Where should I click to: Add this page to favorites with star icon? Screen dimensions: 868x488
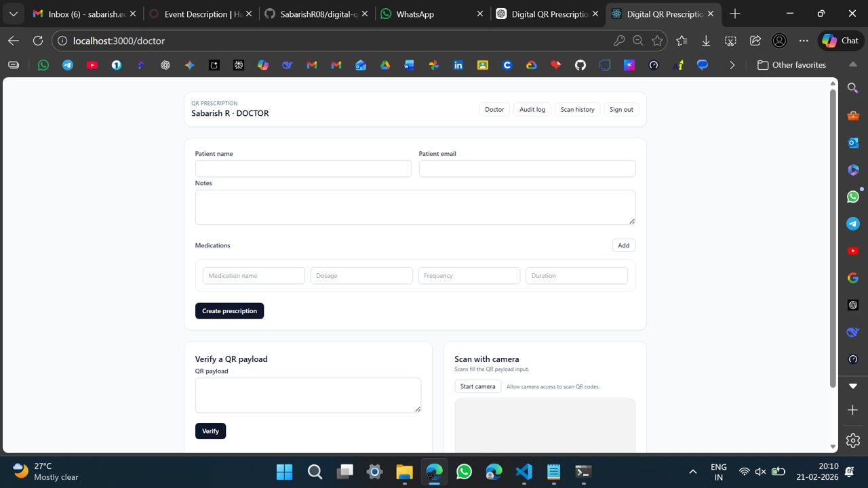click(x=657, y=41)
